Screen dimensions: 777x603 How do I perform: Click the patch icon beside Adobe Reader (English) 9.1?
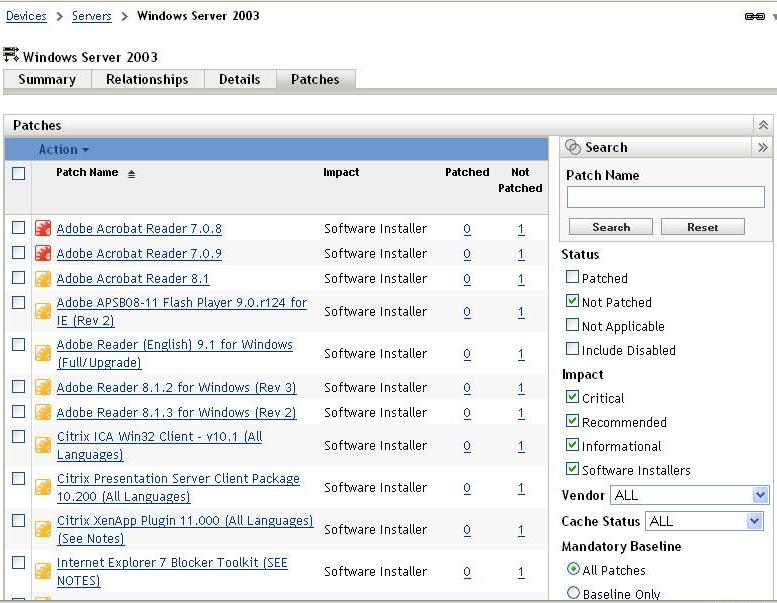coord(43,353)
